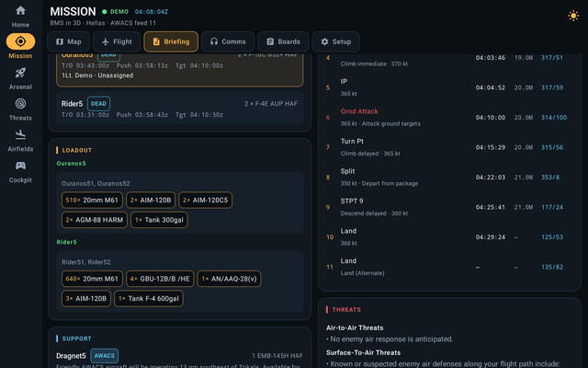588x368 pixels.
Task: Click the Rider5 loadout heading
Action: coord(66,242)
